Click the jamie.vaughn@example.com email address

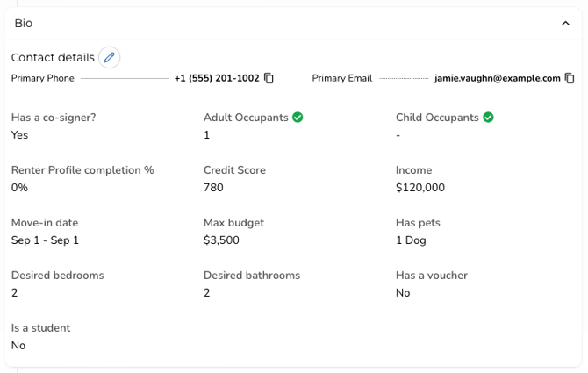coord(497,78)
